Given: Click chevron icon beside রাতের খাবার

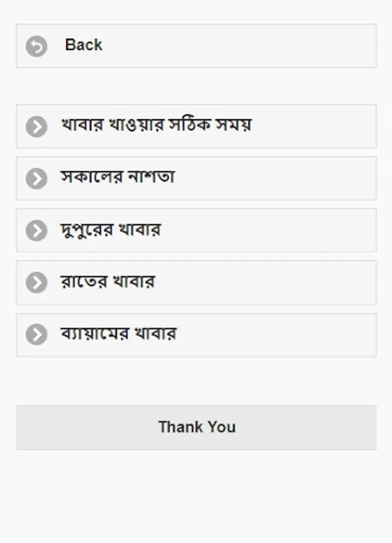Looking at the screenshot, I should point(36,282).
